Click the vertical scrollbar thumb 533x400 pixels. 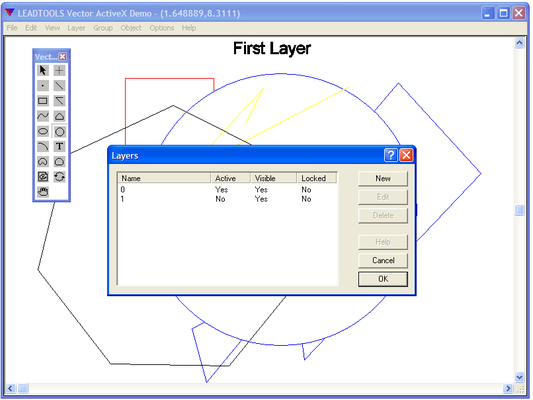(x=519, y=210)
